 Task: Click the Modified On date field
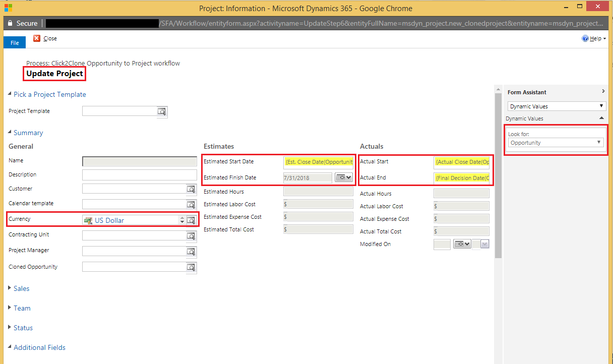tap(442, 244)
